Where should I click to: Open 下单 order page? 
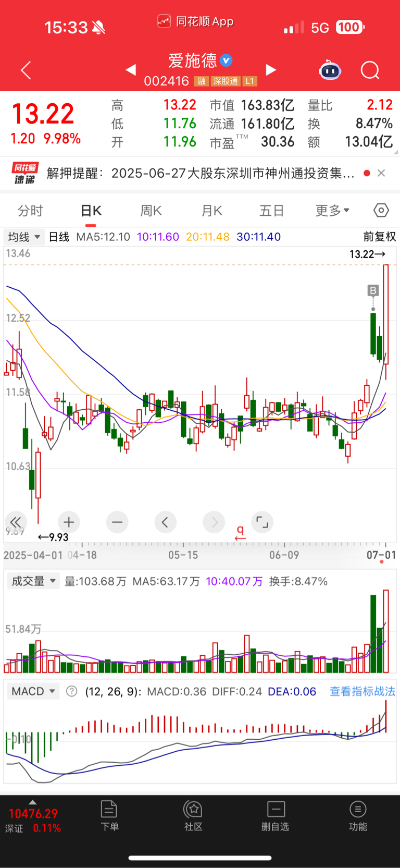[x=109, y=816]
